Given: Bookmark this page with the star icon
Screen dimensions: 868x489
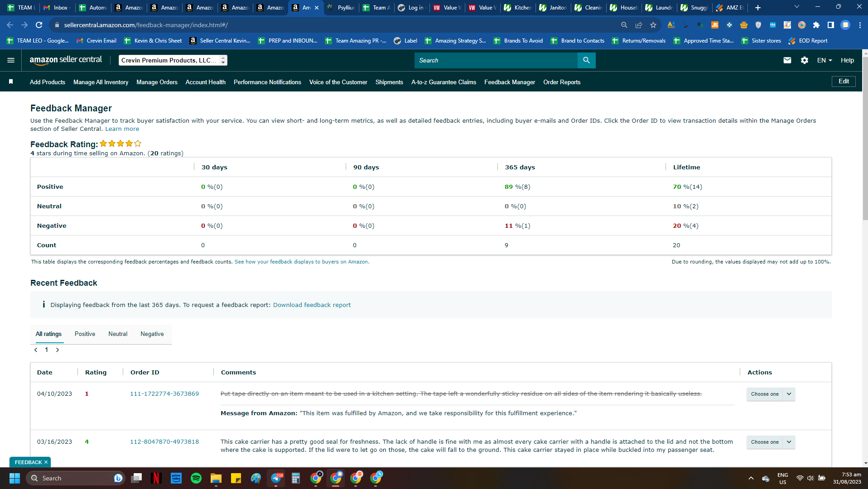Looking at the screenshot, I should click(653, 25).
